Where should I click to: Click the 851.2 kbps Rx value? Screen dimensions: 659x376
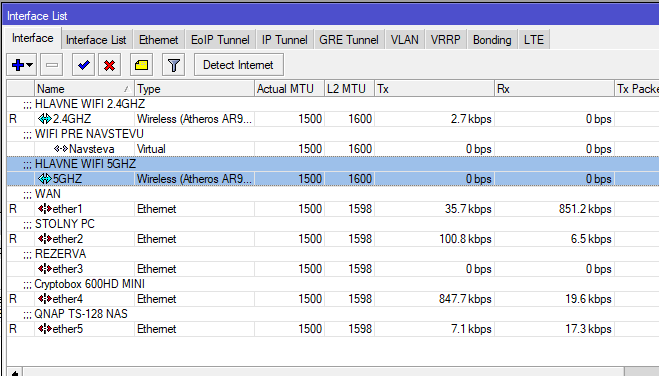point(585,209)
